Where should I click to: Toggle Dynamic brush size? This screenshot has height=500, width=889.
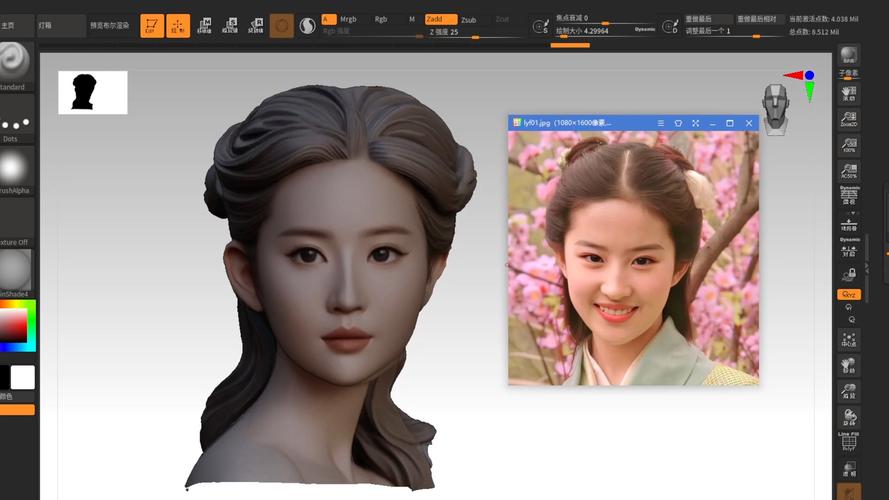[x=645, y=29]
